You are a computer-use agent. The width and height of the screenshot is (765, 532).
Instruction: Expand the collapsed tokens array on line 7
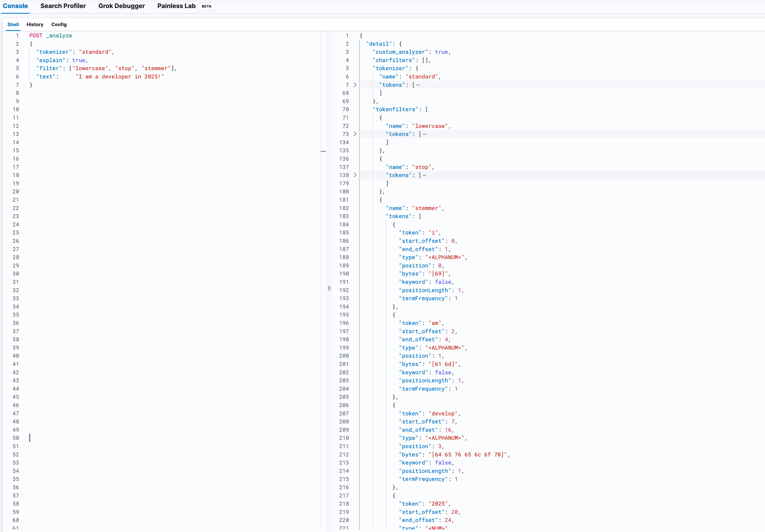pyautogui.click(x=355, y=85)
